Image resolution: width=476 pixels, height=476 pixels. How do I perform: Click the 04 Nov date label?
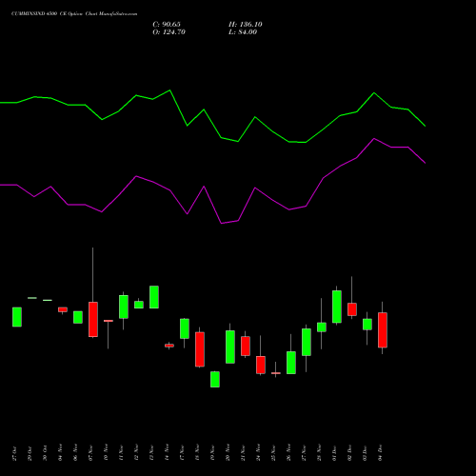(60, 453)
